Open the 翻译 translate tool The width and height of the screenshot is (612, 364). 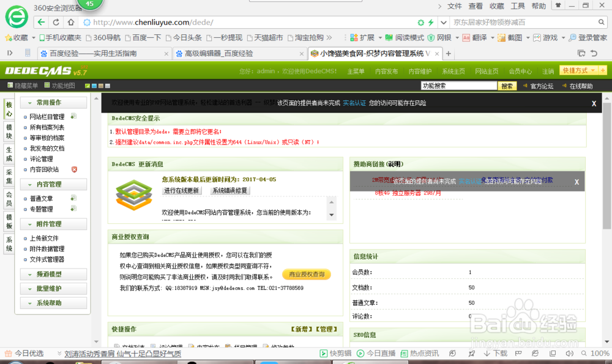475,37
